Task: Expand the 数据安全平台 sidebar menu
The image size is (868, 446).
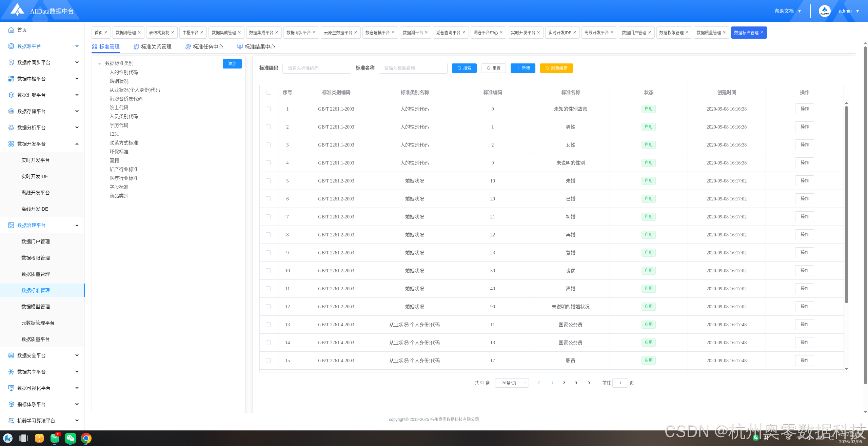Action: click(77, 355)
